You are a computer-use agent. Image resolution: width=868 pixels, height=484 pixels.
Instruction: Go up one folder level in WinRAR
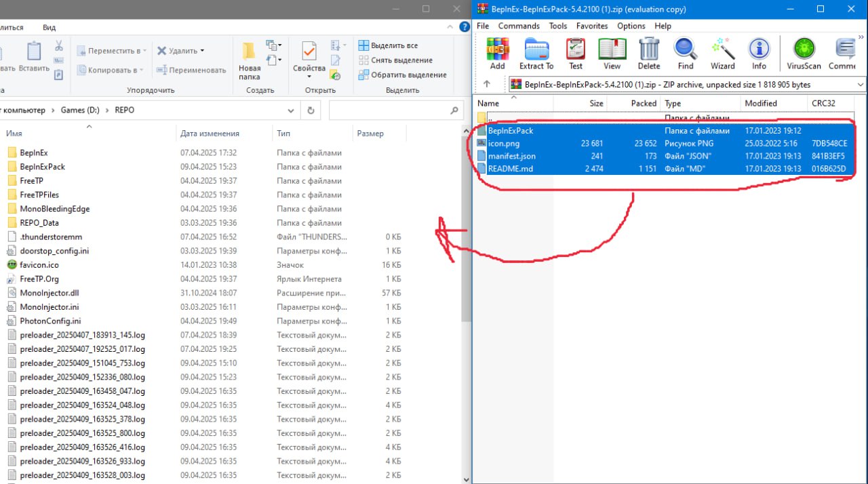pos(486,84)
